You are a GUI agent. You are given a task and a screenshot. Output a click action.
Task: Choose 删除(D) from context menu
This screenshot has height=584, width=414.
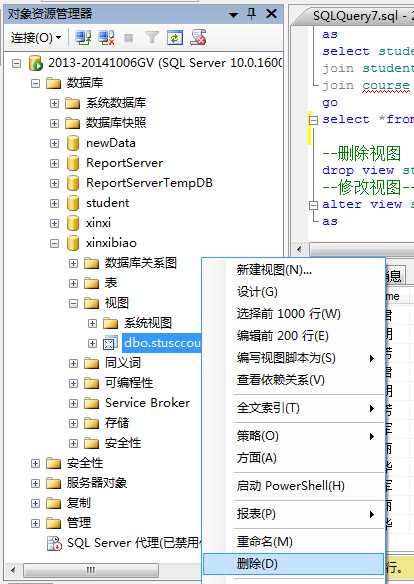point(294,564)
